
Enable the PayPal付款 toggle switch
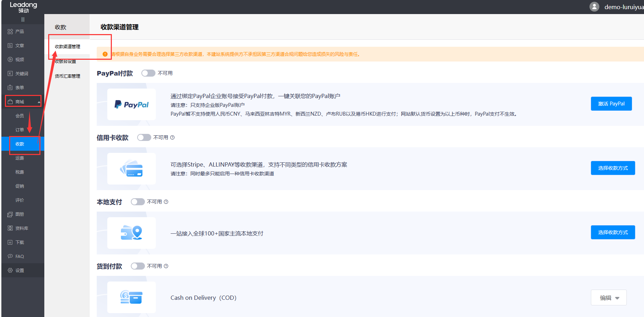148,73
